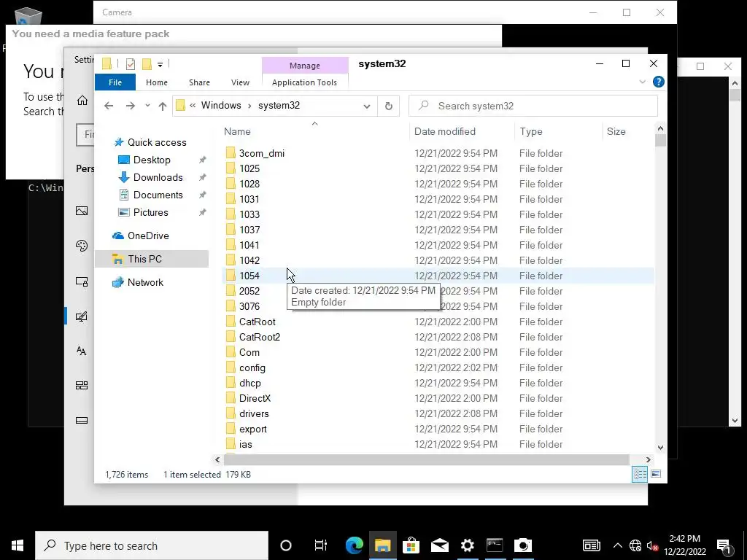Click Windows in the address breadcrumb

tap(221, 105)
